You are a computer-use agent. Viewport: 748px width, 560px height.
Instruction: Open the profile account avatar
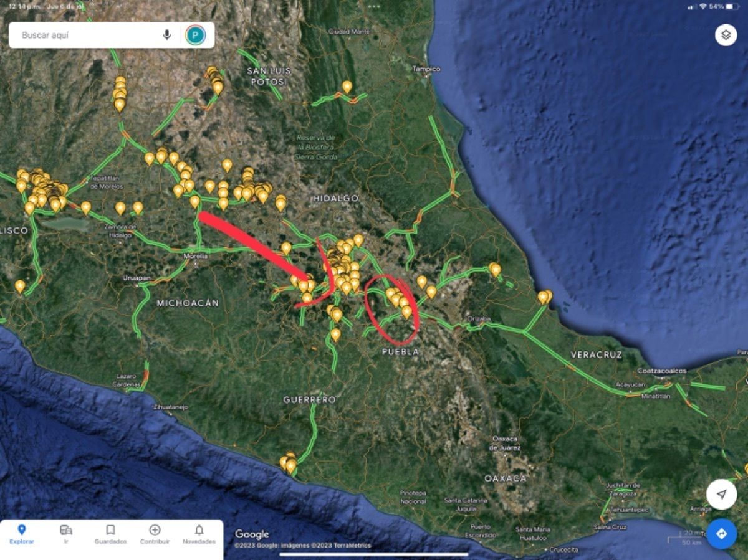click(195, 35)
